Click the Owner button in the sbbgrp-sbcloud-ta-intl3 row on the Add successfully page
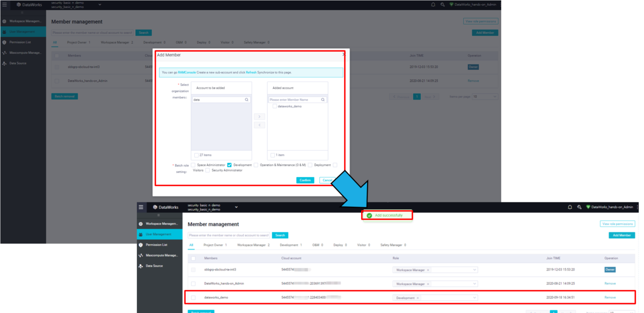Viewport: 644px width, 313px height. click(x=610, y=270)
